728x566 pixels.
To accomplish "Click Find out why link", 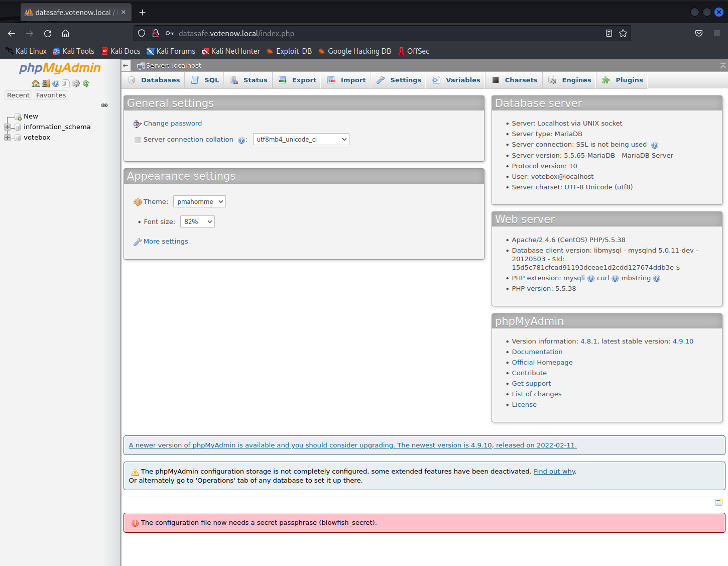I will point(555,472).
